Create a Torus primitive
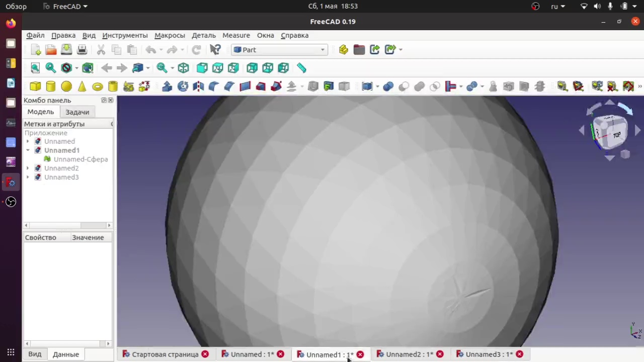Image resolution: width=644 pixels, height=362 pixels. pyautogui.click(x=98, y=86)
